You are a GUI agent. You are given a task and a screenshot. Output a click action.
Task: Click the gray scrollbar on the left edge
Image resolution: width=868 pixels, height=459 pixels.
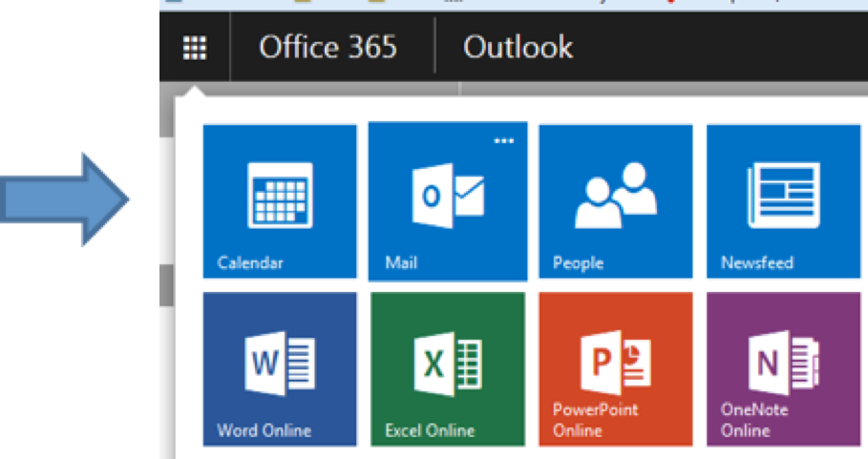166,284
